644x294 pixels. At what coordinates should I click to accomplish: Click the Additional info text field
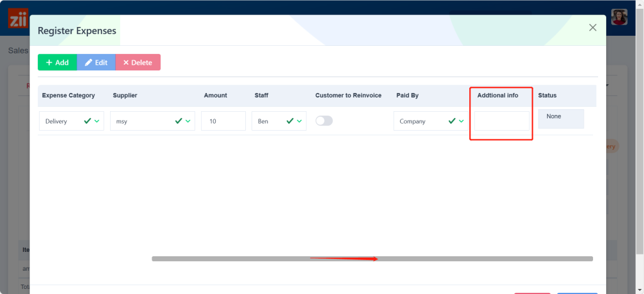click(x=501, y=121)
